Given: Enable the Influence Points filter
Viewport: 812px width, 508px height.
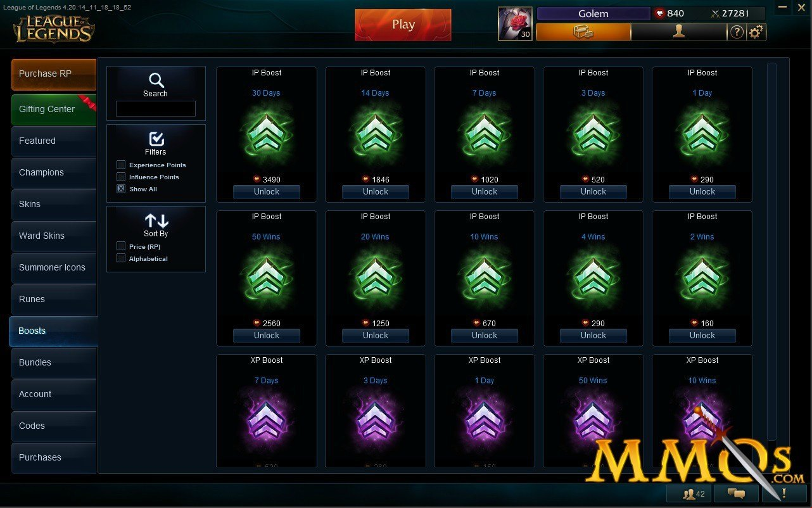Looking at the screenshot, I should pyautogui.click(x=121, y=177).
